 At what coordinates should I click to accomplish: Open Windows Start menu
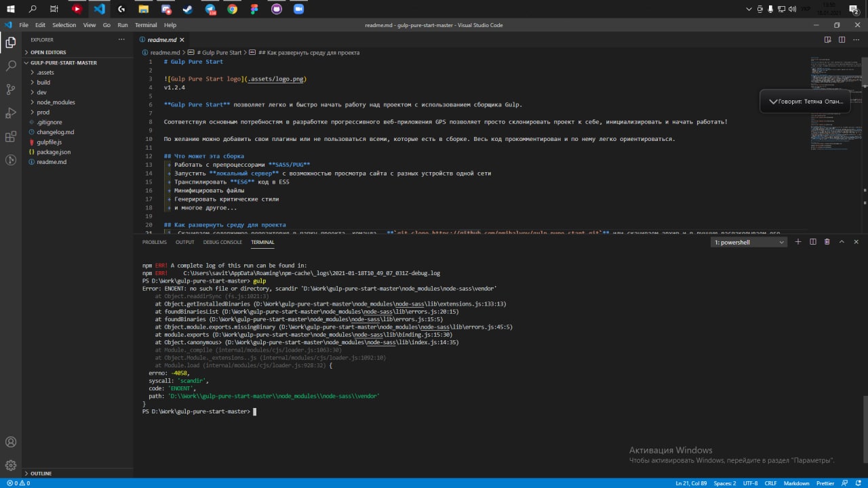coord(11,9)
